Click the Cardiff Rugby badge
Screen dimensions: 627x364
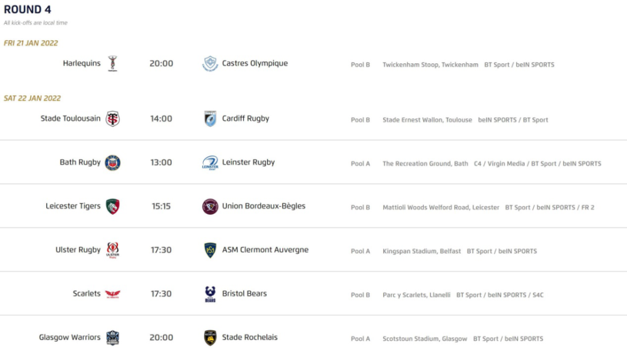(210, 118)
